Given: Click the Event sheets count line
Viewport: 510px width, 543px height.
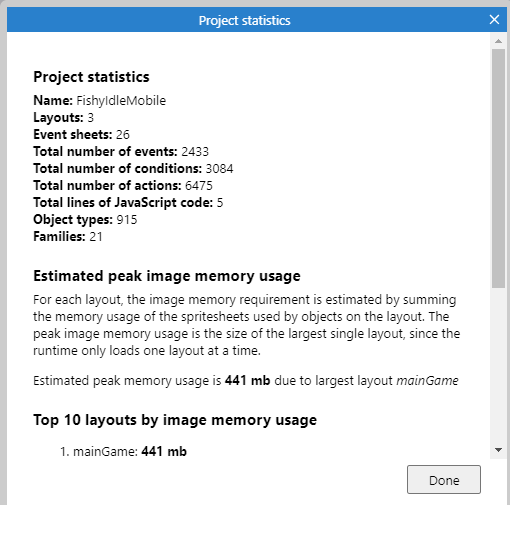Looking at the screenshot, I should (x=81, y=134).
